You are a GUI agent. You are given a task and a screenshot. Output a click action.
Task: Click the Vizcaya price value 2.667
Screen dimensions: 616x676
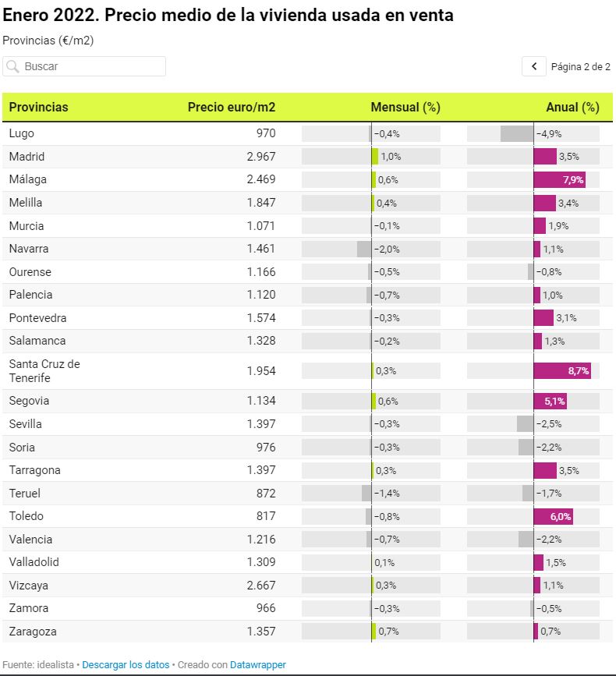pos(260,586)
